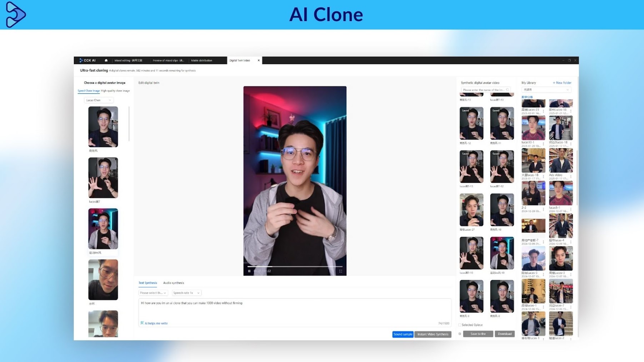644x362 pixels.
Task: Open the My Library folder dropdown
Action: click(x=546, y=90)
